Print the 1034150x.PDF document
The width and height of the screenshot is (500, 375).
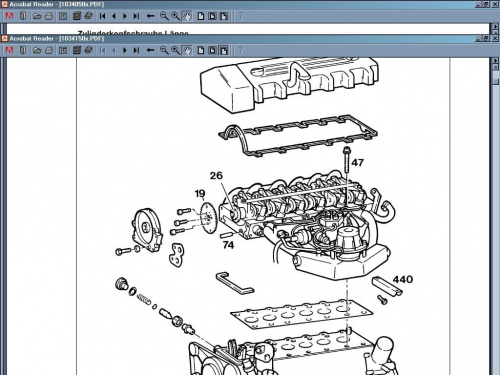point(89,50)
